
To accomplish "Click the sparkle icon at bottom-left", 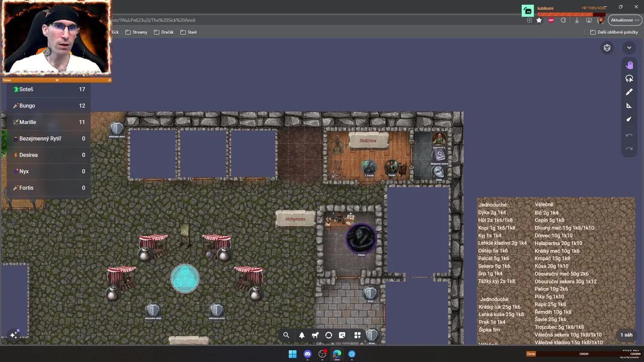I will (14, 335).
